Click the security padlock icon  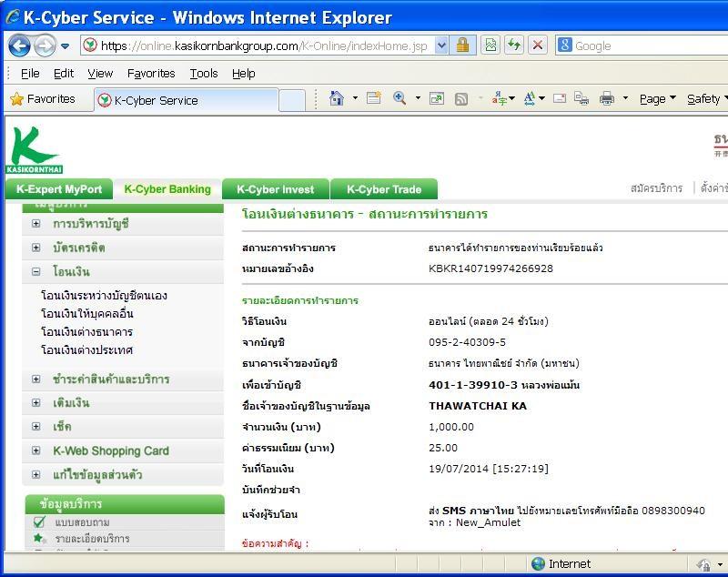(x=462, y=46)
